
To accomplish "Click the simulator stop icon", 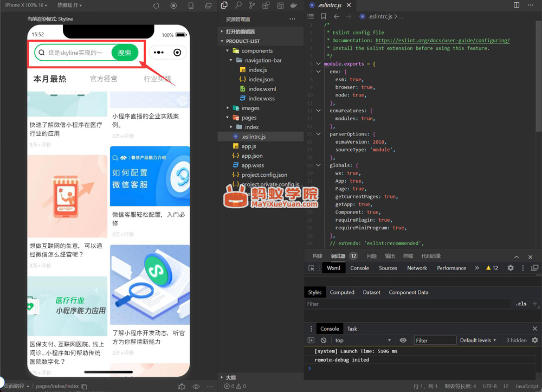I will [174, 5].
